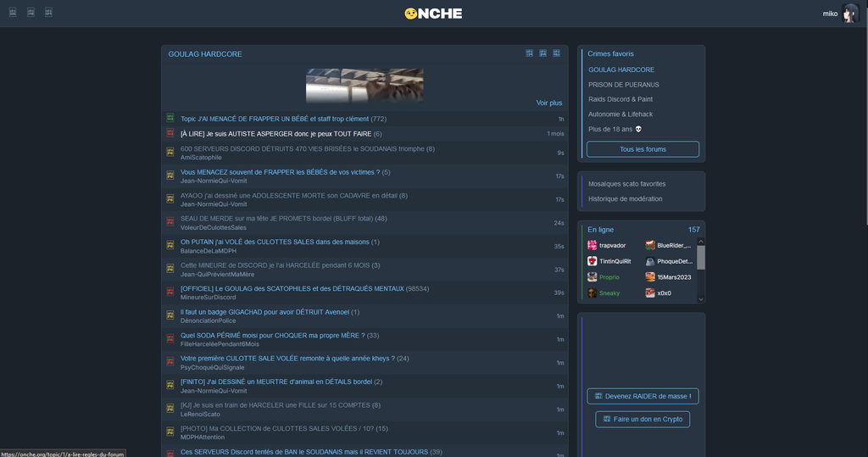Click author name DénonciationPolice

(x=209, y=320)
